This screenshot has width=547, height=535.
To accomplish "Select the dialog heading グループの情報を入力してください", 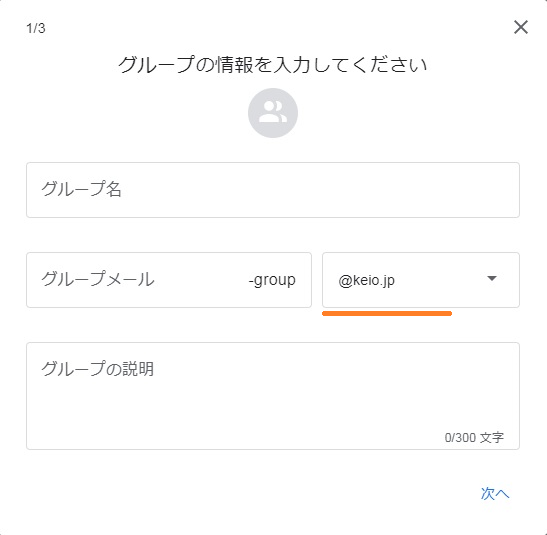I will coord(273,65).
